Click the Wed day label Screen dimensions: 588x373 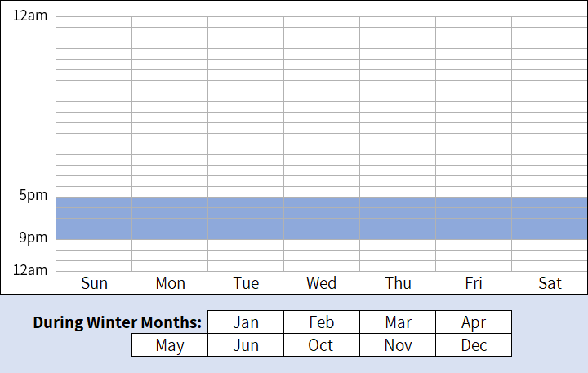(322, 283)
